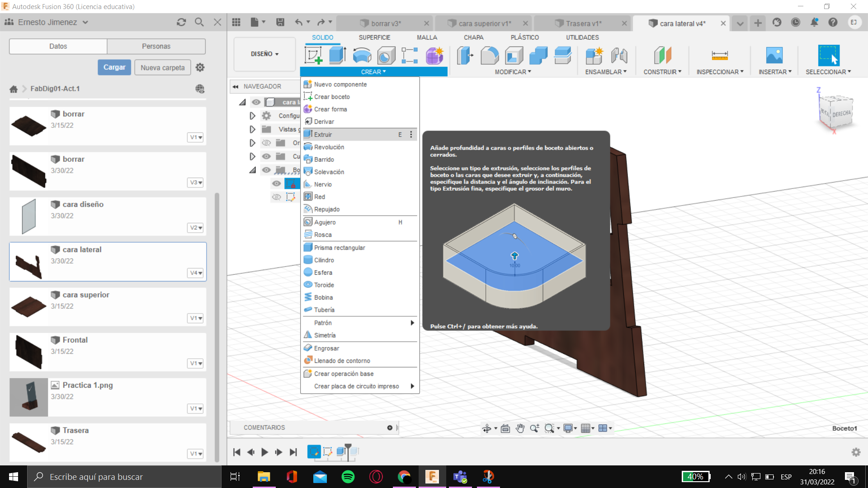Switch to the SUPERFICIE ribbon tab
The height and width of the screenshot is (488, 868).
pos(374,38)
